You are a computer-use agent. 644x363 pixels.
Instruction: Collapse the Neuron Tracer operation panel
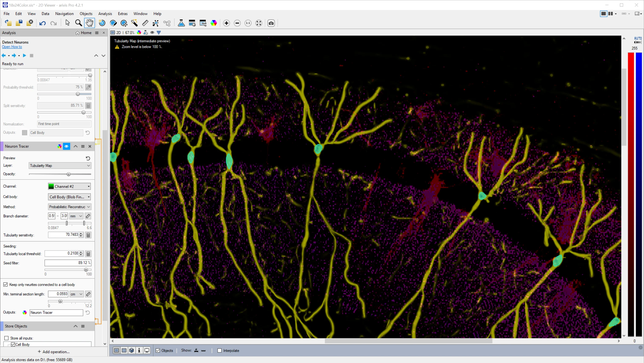click(x=76, y=146)
